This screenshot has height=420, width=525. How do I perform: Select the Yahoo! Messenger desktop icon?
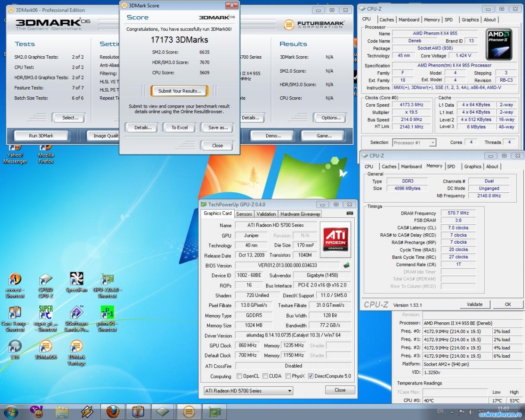(x=15, y=155)
